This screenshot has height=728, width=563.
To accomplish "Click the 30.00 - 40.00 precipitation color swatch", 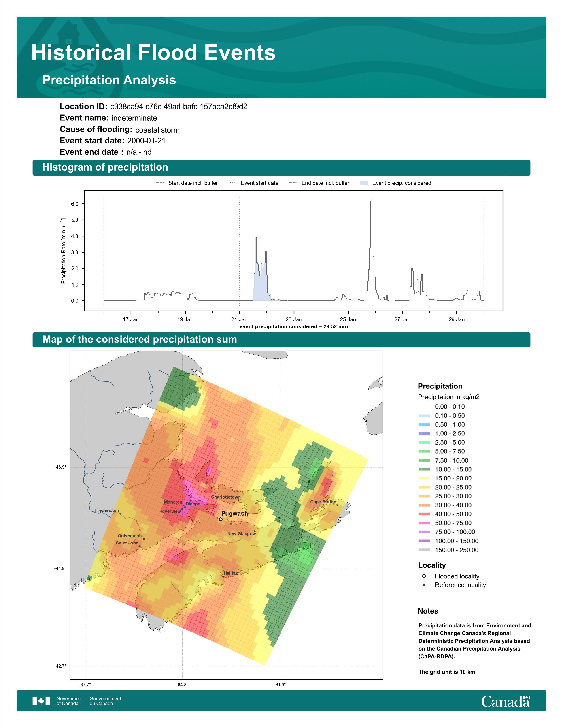I will coord(424,505).
